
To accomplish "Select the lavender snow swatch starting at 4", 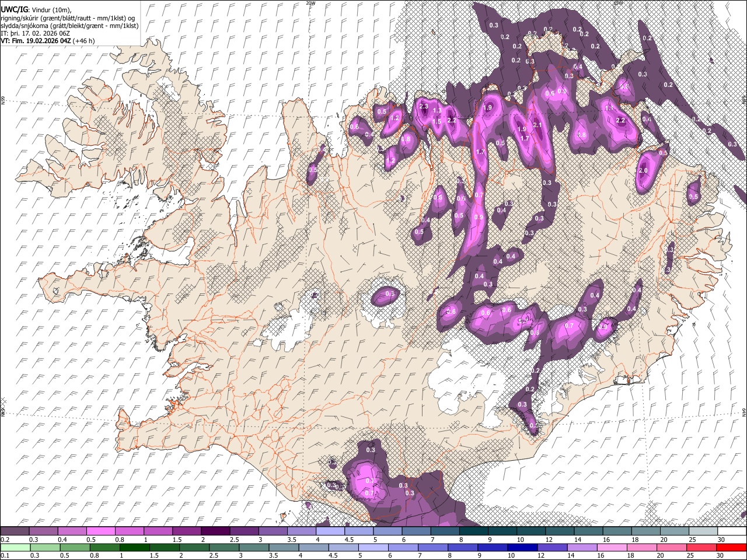I will coord(330,531).
